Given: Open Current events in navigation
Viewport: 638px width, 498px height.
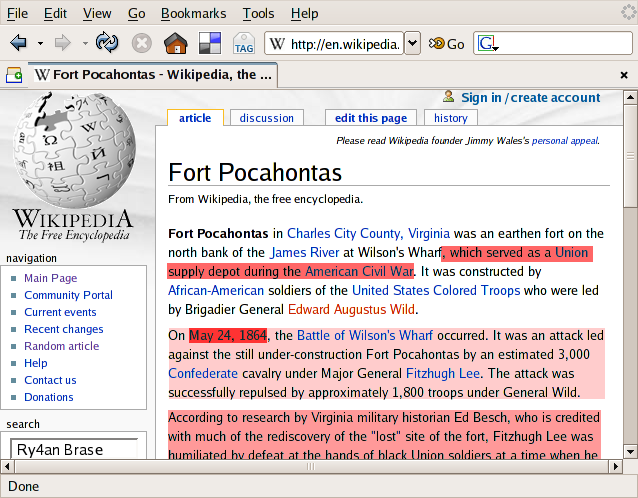Looking at the screenshot, I should (60, 312).
